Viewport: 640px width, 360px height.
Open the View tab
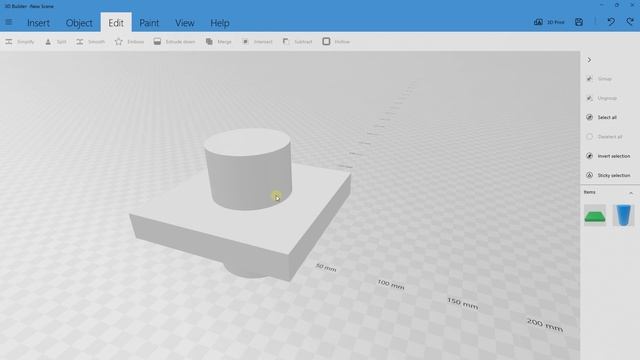click(184, 23)
